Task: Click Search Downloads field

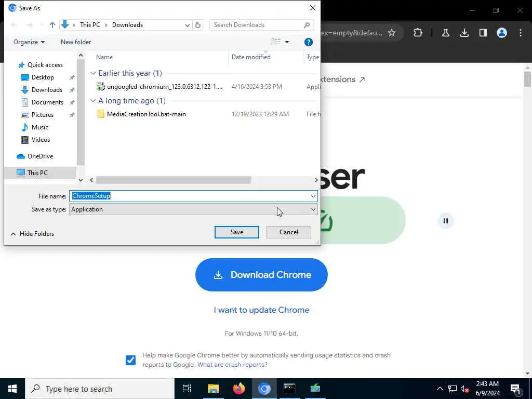Action: [262, 25]
